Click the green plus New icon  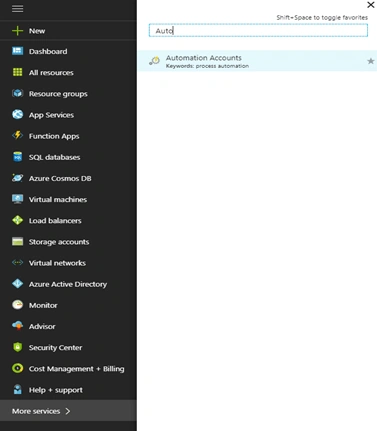point(17,31)
